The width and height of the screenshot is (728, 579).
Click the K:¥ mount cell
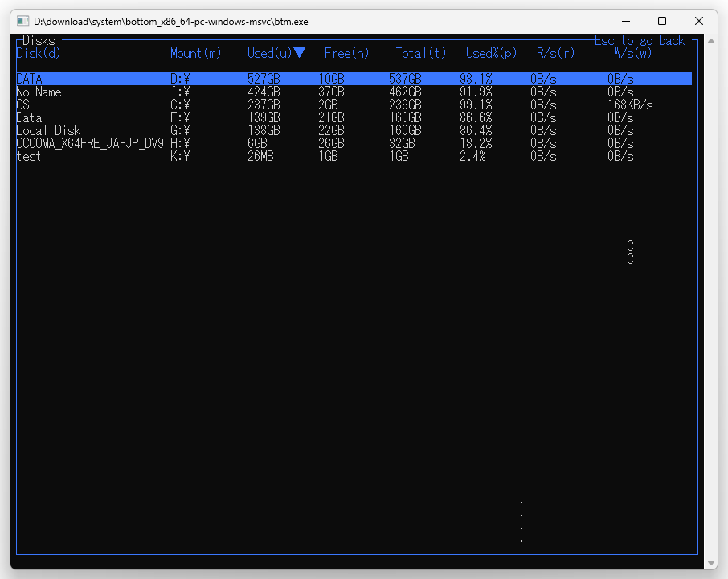click(x=180, y=157)
